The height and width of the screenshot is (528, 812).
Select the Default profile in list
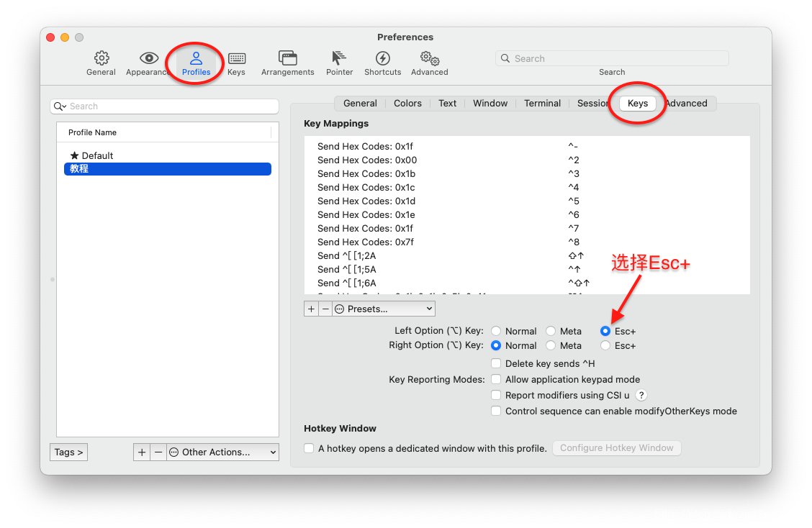(x=97, y=155)
